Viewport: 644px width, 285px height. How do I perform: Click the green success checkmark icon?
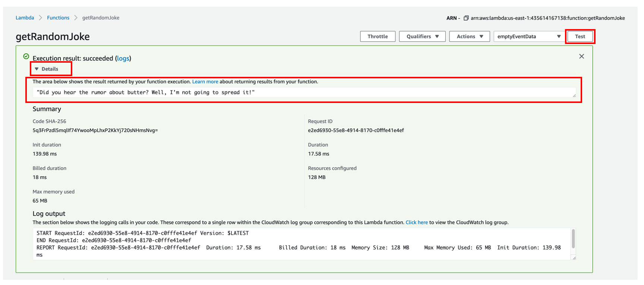point(26,56)
